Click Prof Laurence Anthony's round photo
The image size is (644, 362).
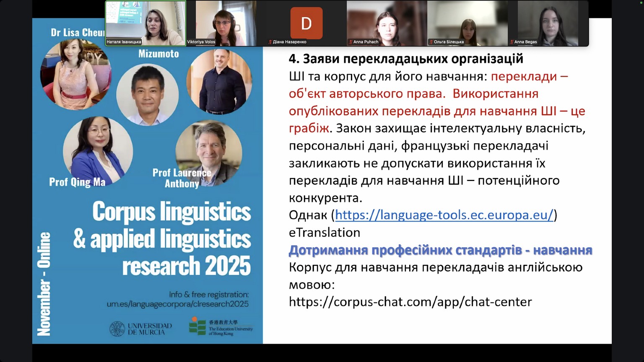[208, 152]
